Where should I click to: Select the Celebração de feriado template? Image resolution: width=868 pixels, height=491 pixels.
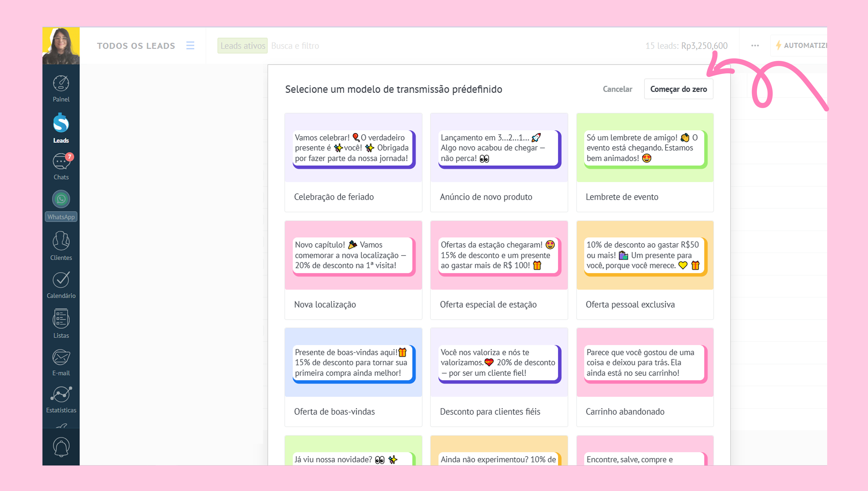click(x=353, y=163)
